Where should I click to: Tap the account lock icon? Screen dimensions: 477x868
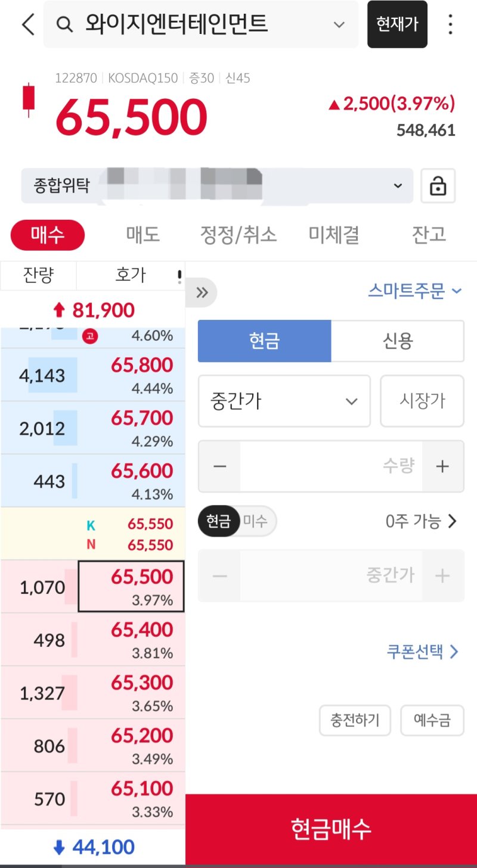coord(438,186)
